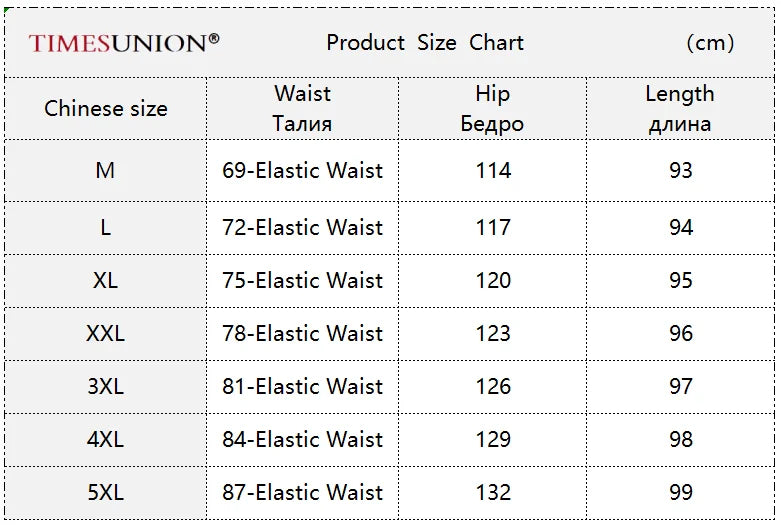Click the 5XL size row label
Image resolution: width=781 pixels, height=525 pixels.
click(105, 492)
